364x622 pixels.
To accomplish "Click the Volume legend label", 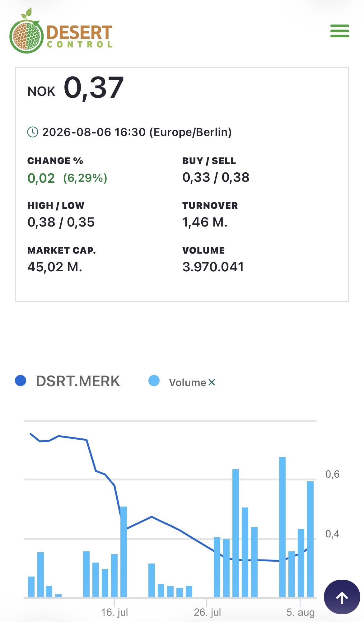I will pos(188,382).
